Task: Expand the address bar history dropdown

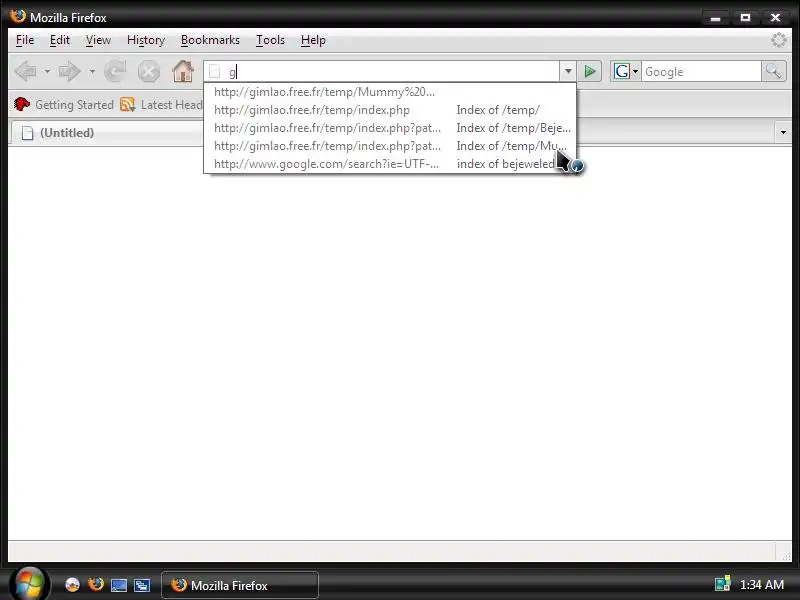Action: tap(568, 71)
